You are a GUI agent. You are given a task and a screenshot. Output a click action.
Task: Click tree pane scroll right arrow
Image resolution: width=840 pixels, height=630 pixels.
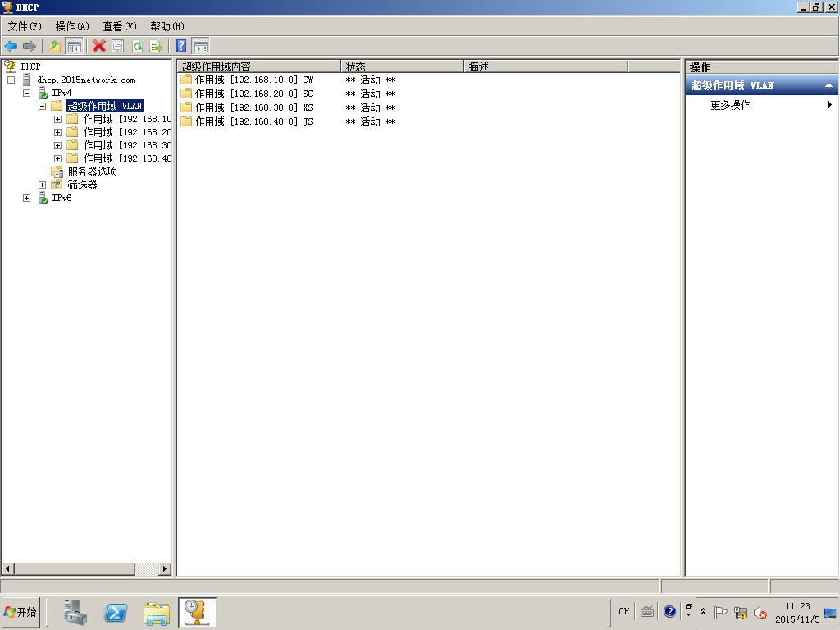165,569
